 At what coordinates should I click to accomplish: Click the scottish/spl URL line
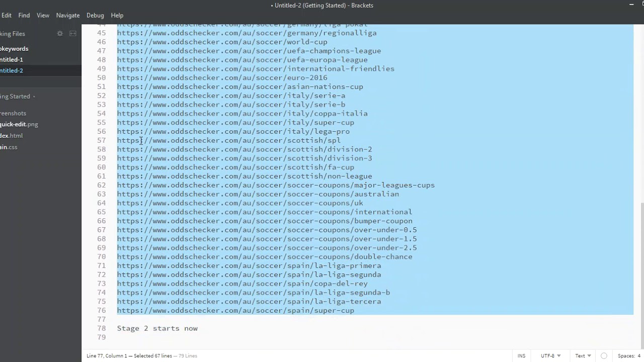(x=229, y=140)
